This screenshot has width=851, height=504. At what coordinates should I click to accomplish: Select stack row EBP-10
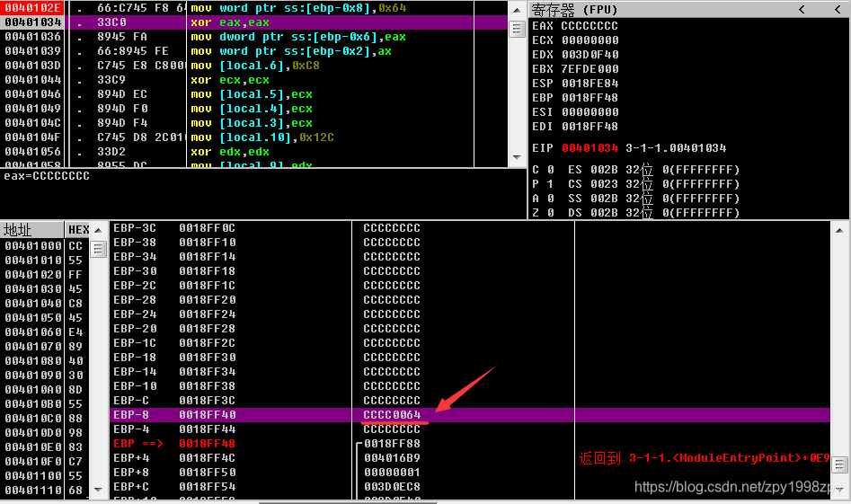[x=470, y=385]
